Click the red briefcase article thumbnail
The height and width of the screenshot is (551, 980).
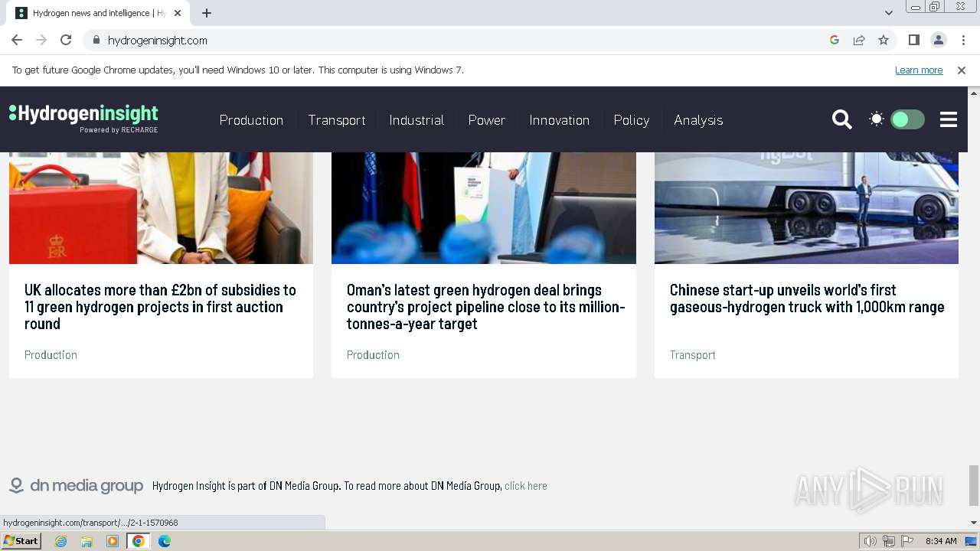[161, 208]
